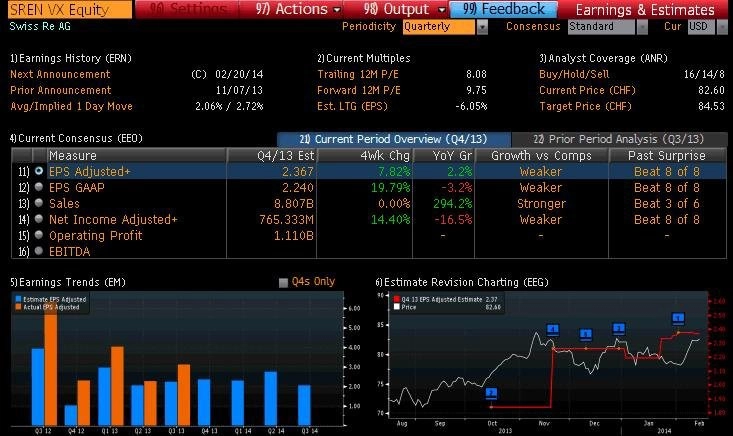Click the Measure column header
This screenshot has height=436, width=733.
click(x=137, y=156)
